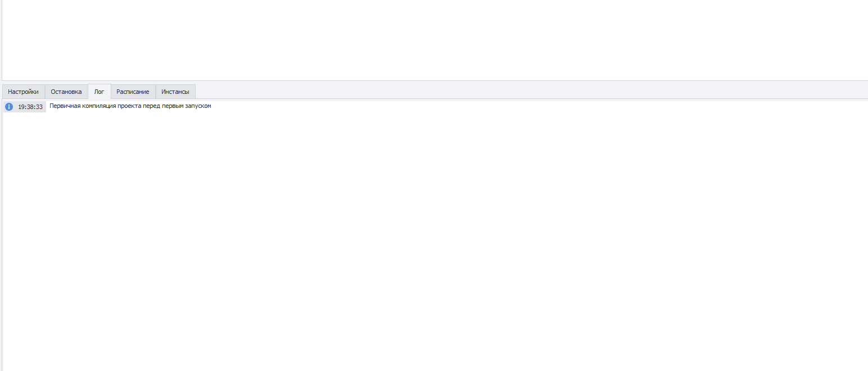This screenshot has height=371, width=868.
Task: Click the splitter bar above the tab strip
Action: tap(434, 82)
